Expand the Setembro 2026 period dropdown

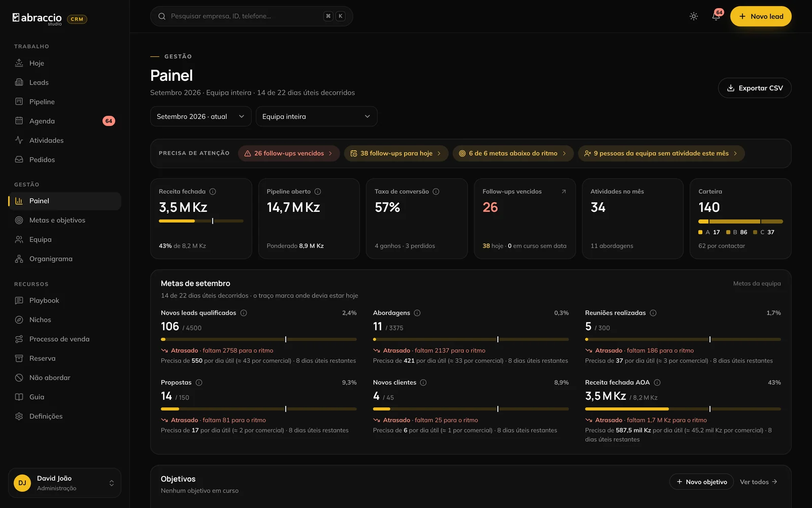[x=201, y=116]
